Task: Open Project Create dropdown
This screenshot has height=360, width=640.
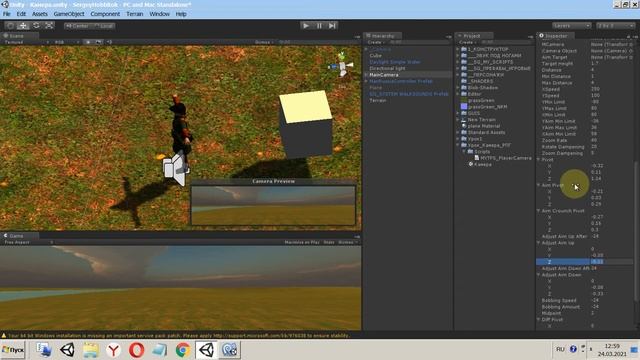Action: (x=467, y=42)
